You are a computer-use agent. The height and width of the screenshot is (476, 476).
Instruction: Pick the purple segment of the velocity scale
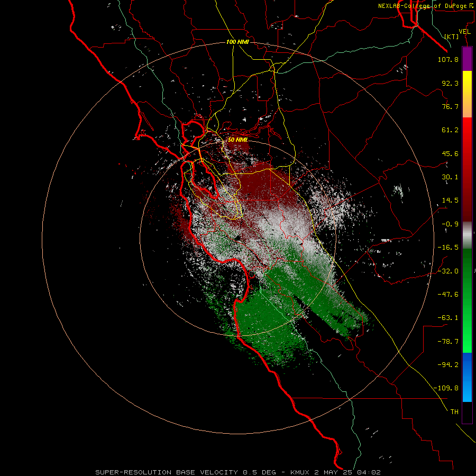point(467,59)
